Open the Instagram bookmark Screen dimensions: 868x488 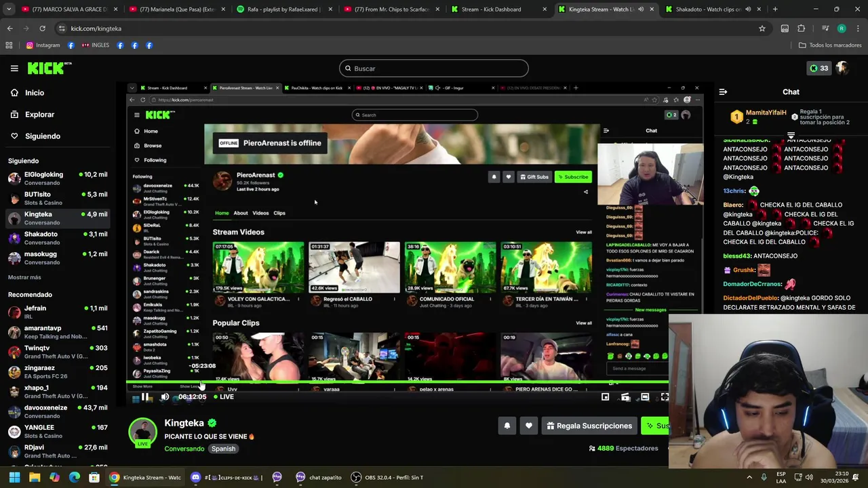[43, 45]
